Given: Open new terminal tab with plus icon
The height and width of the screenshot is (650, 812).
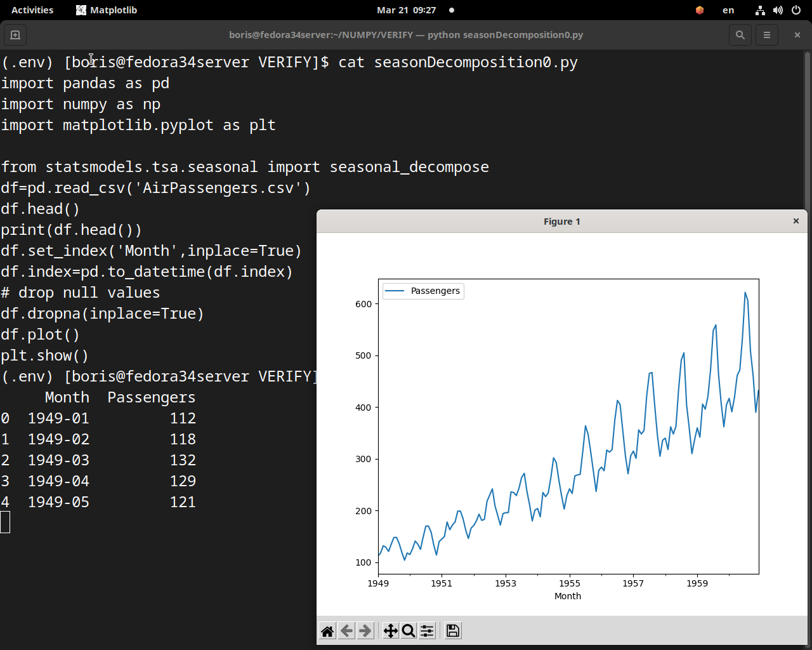Looking at the screenshot, I should [x=15, y=35].
